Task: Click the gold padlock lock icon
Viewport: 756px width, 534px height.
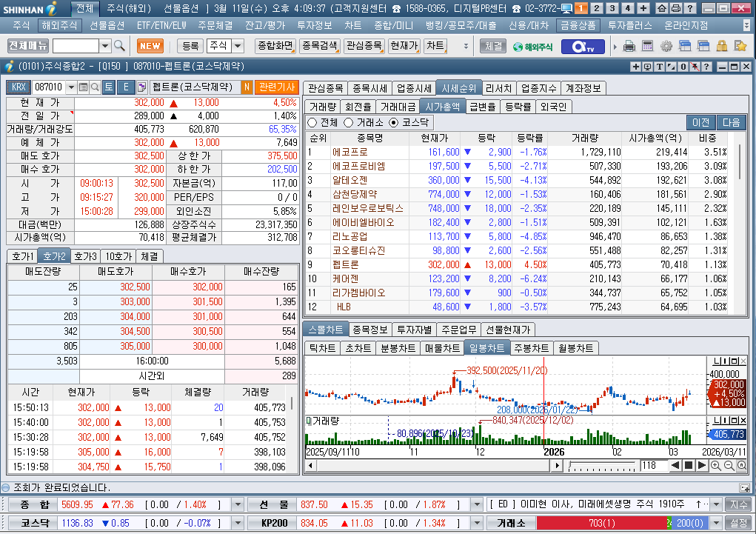Action: tap(722, 47)
